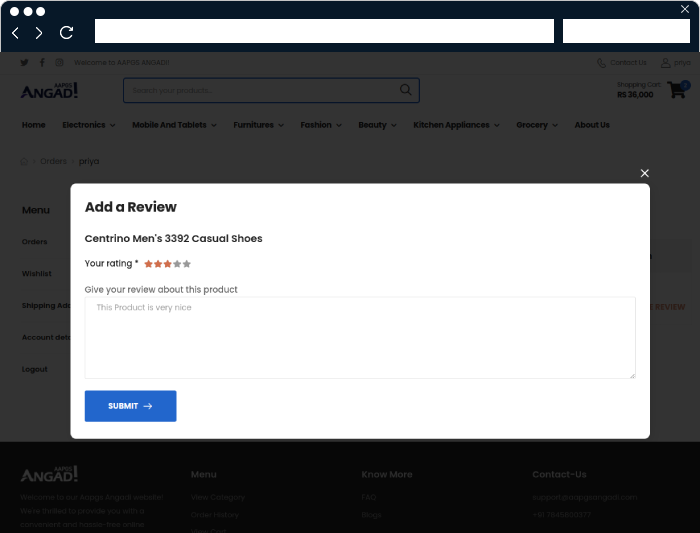700x533 pixels.
Task: Set rating to two stars
Action: pyautogui.click(x=158, y=264)
